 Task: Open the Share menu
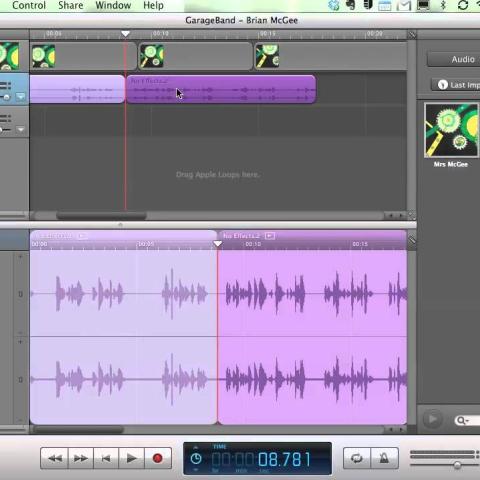point(71,5)
